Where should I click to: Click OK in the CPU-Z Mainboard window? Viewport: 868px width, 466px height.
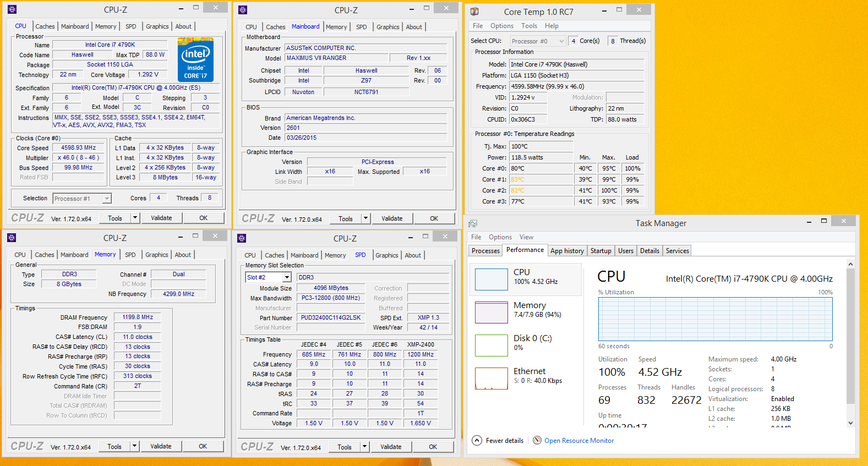pyautogui.click(x=434, y=218)
